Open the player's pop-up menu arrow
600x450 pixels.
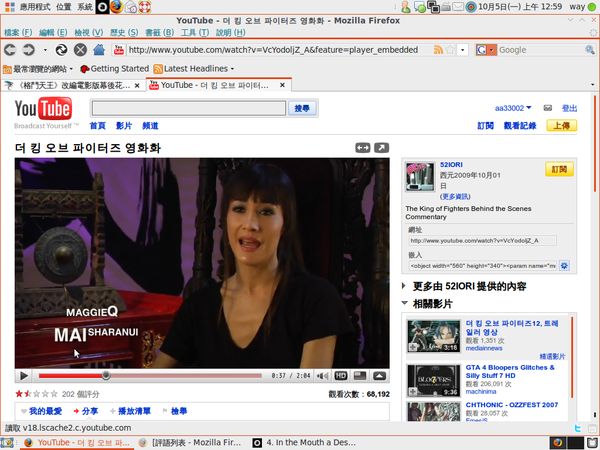[x=379, y=376]
